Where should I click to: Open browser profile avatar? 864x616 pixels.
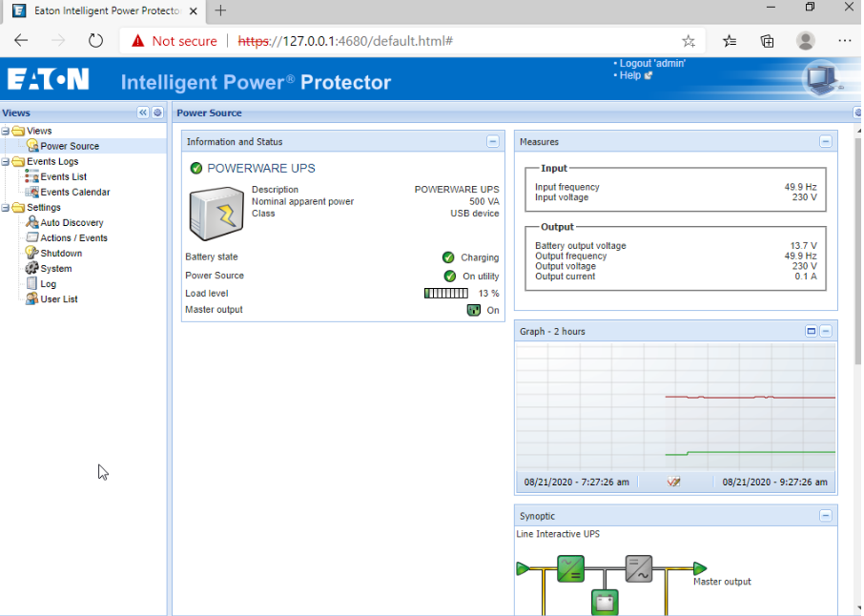(806, 41)
